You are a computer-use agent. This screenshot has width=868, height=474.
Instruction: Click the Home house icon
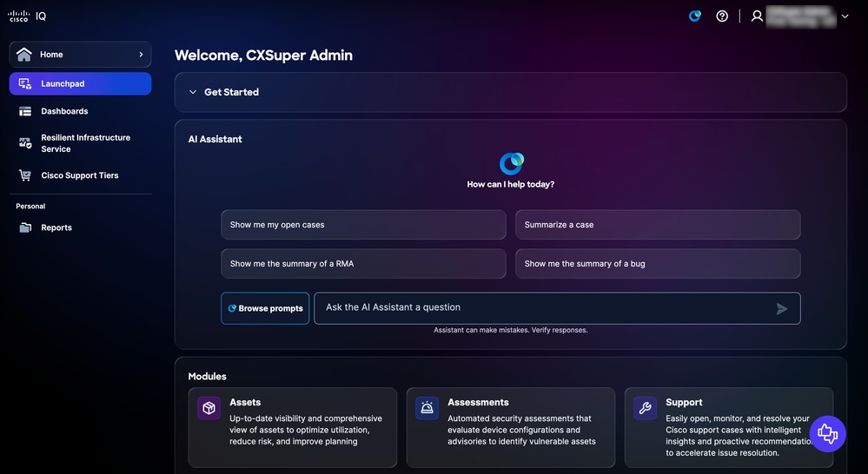click(x=23, y=54)
